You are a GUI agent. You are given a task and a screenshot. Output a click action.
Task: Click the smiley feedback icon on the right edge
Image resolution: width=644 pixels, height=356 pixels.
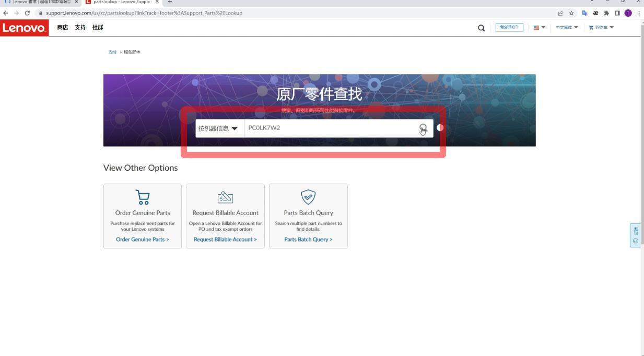click(x=636, y=241)
